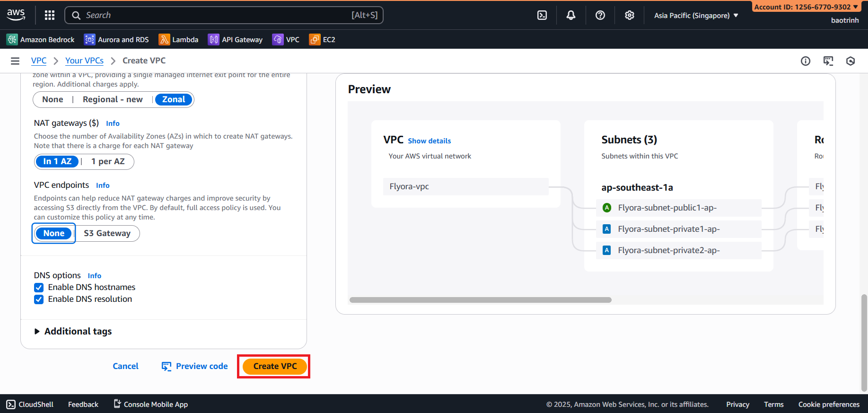The width and height of the screenshot is (868, 413).
Task: Open the Asia Pacific (Singapore) region dropdown
Action: click(696, 16)
